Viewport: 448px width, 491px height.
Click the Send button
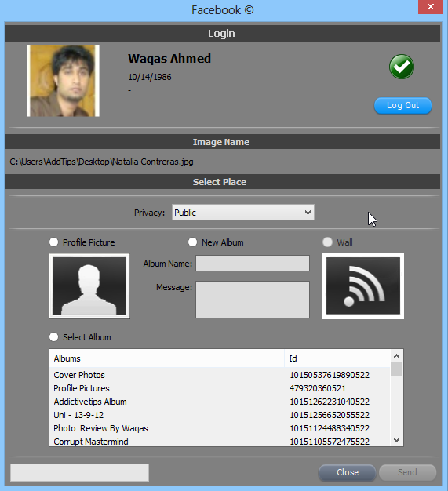pos(407,472)
